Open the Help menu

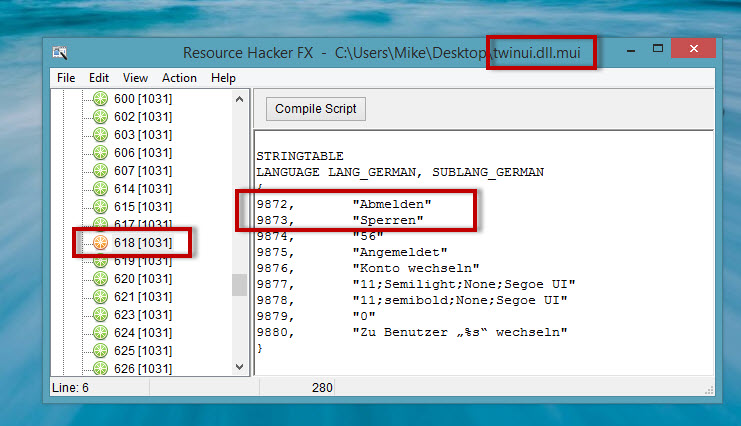pos(223,78)
